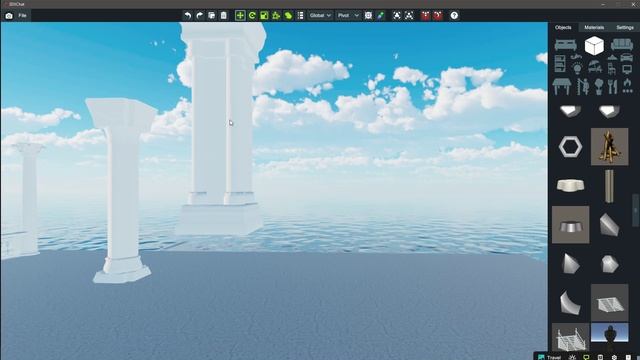
Task: Click the first red toolbar icon
Action: (425, 16)
